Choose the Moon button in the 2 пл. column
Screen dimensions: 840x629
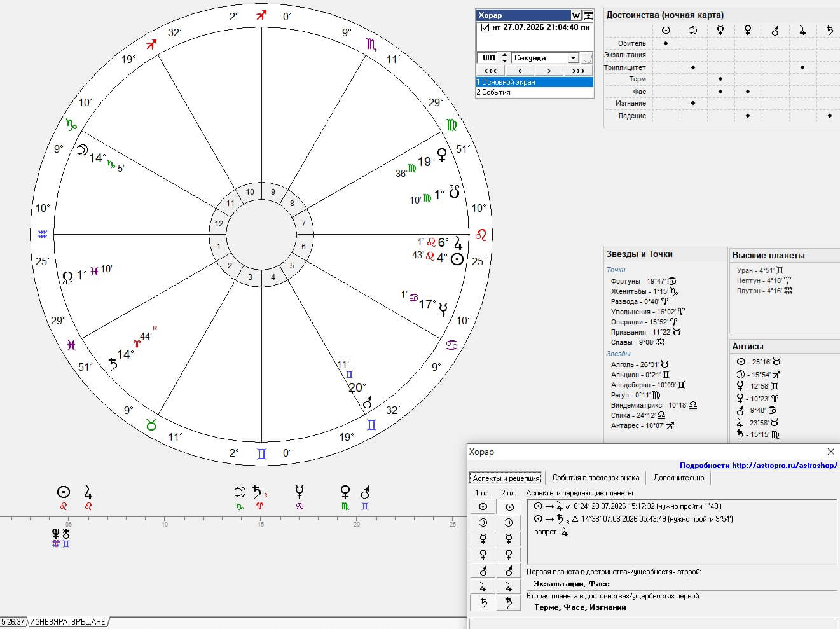point(509,523)
